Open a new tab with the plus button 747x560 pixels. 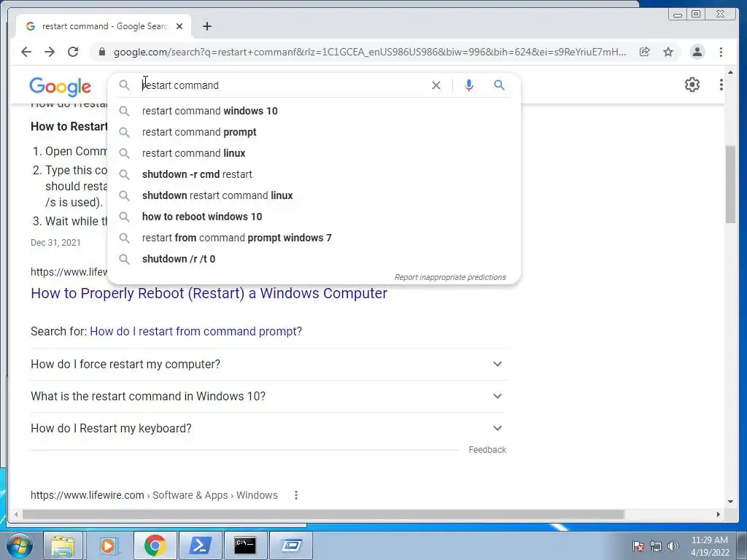click(206, 26)
